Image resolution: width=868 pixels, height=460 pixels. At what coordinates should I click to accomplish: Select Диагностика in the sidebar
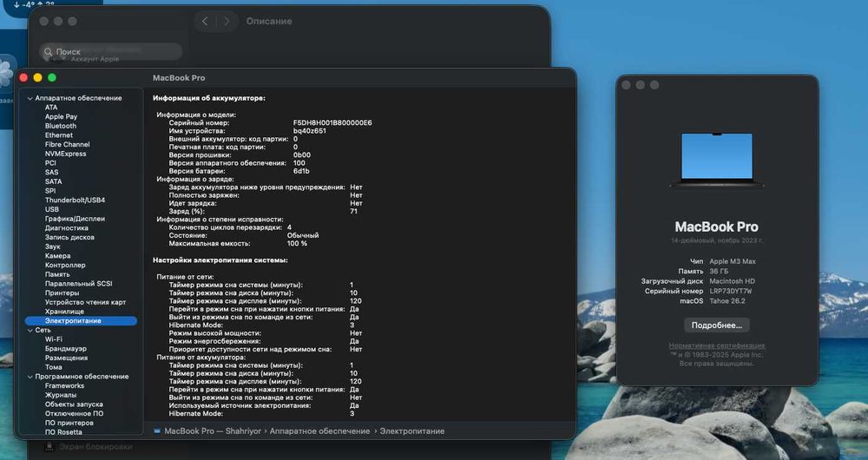(67, 227)
